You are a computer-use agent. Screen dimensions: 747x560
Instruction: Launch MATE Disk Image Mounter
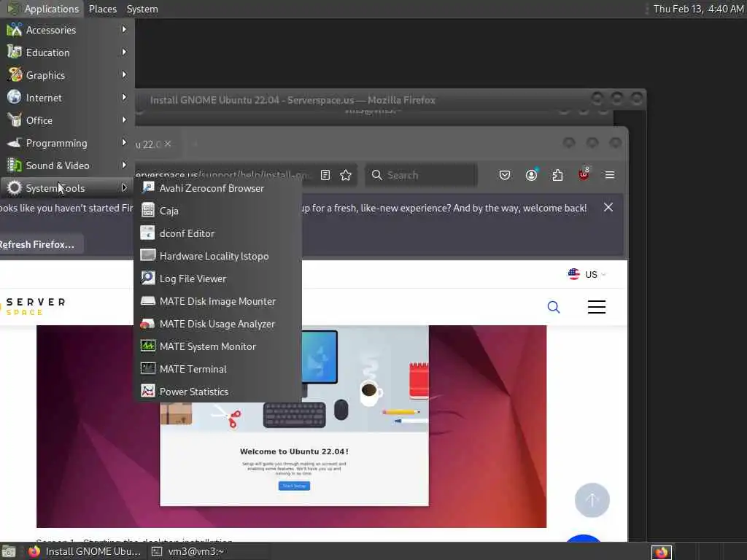point(217,301)
